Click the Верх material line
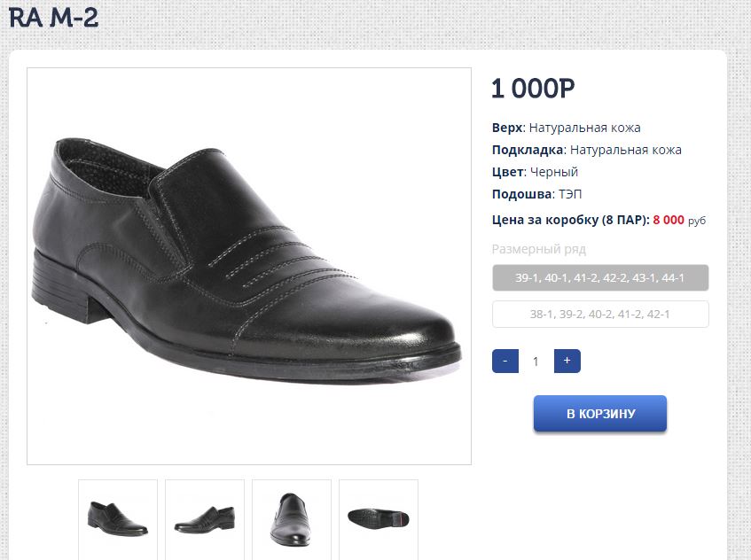Image resolution: width=751 pixels, height=560 pixels. tap(566, 128)
